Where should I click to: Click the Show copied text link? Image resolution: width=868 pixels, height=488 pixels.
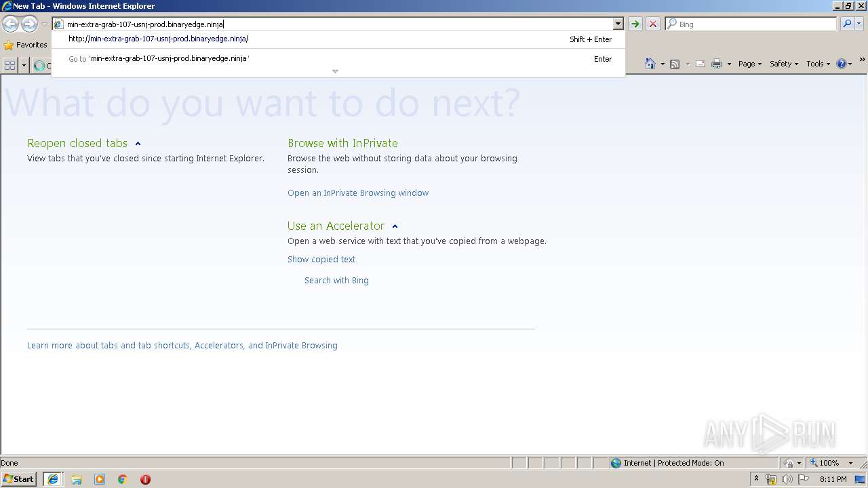pyautogui.click(x=321, y=260)
